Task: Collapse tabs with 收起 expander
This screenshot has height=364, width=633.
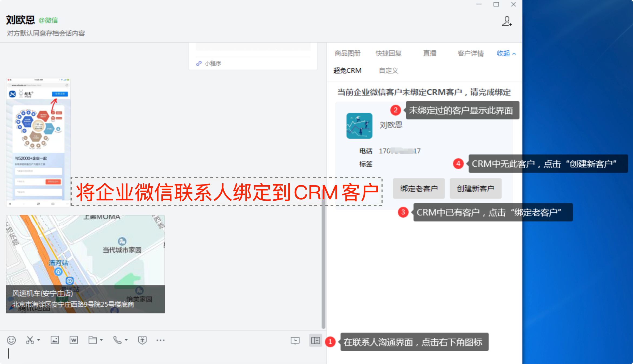Action: [506, 53]
